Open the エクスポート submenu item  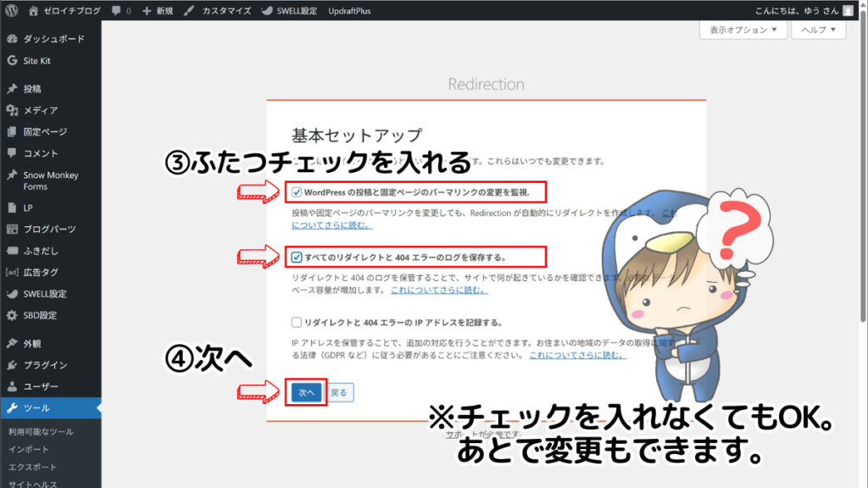click(x=33, y=467)
